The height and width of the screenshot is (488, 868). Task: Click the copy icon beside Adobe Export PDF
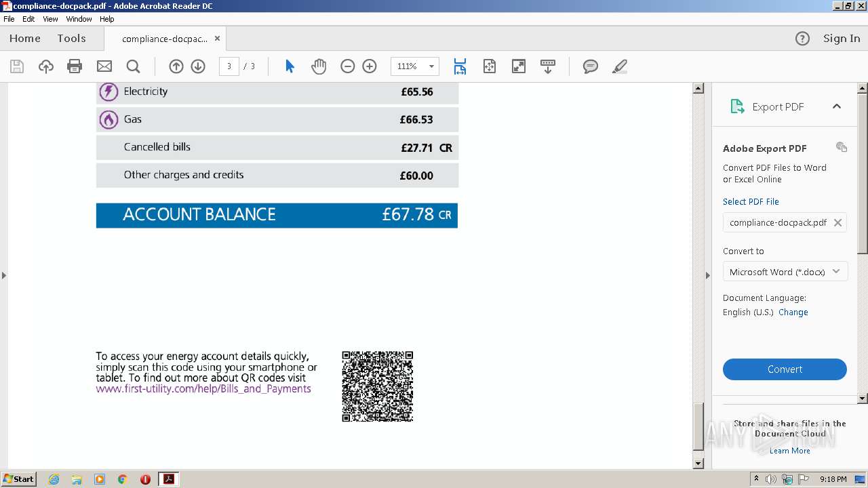pyautogui.click(x=842, y=147)
